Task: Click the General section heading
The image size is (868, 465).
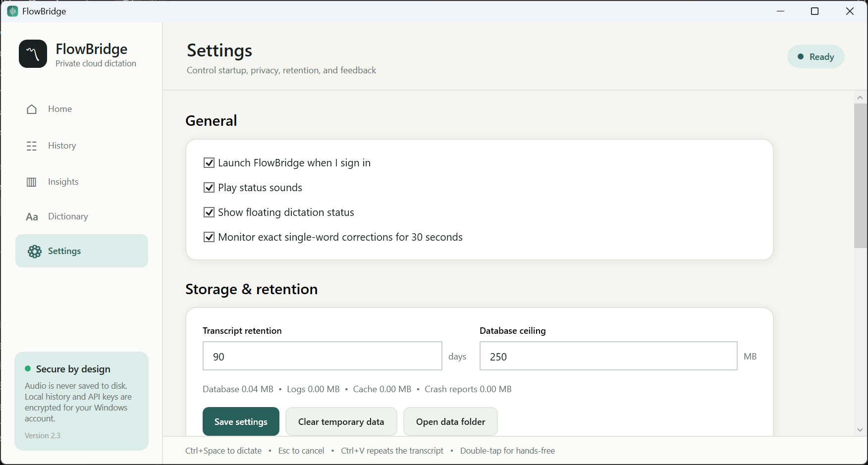Action: tap(211, 121)
